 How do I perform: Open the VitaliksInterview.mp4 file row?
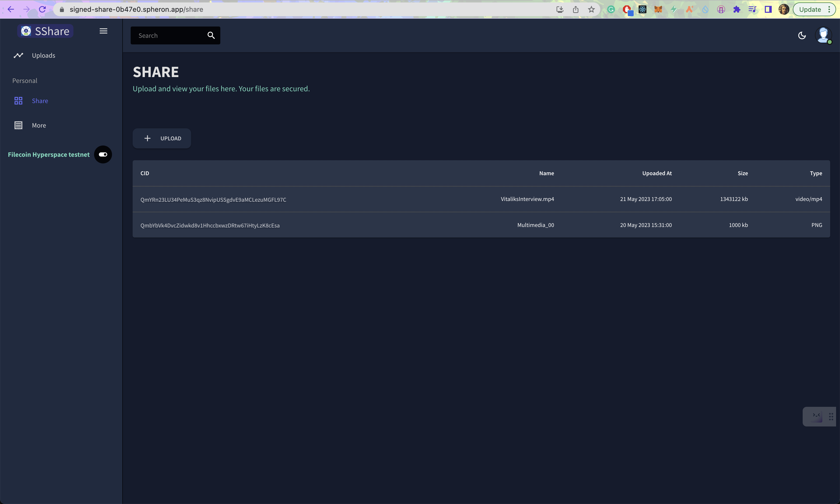tap(527, 199)
